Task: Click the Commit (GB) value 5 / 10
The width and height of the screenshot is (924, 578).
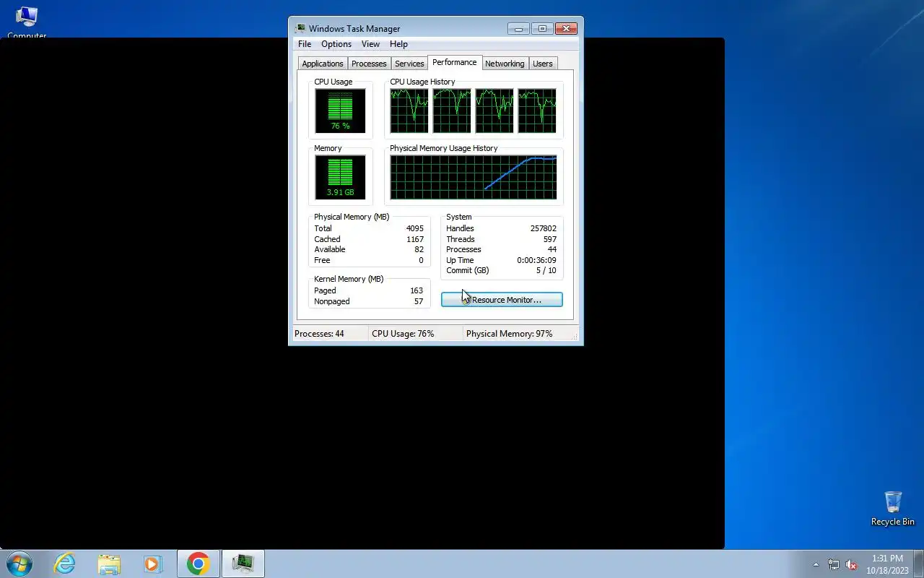Action: pyautogui.click(x=546, y=270)
